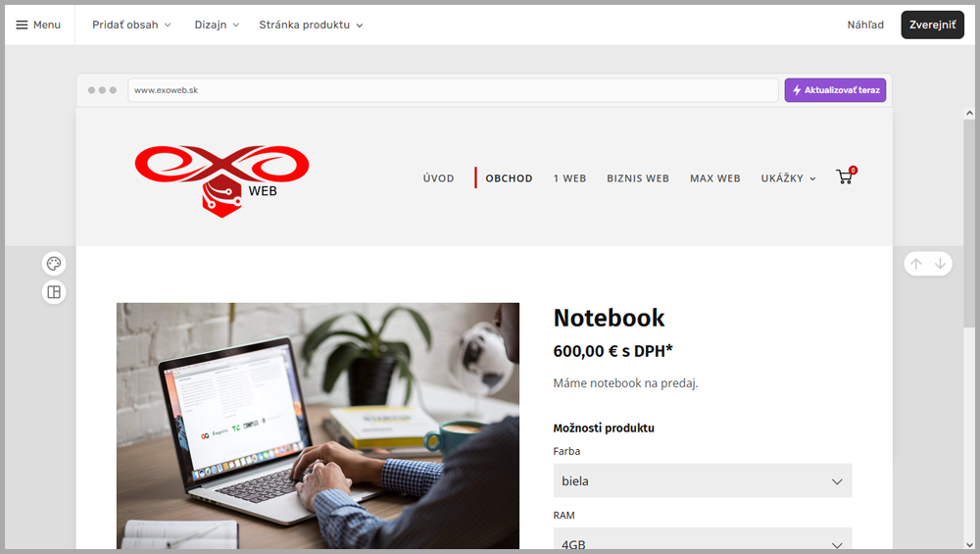This screenshot has width=980, height=554.
Task: Move section down with arrow icon
Action: coord(941,264)
